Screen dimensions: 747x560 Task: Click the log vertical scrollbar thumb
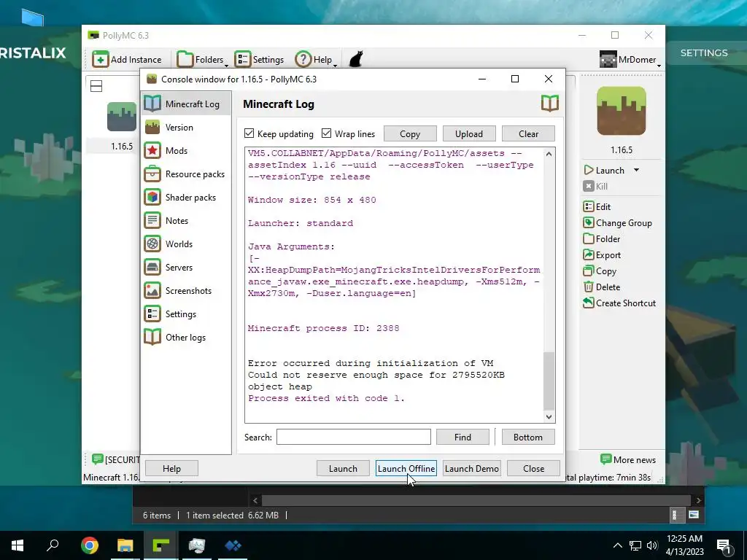549,381
